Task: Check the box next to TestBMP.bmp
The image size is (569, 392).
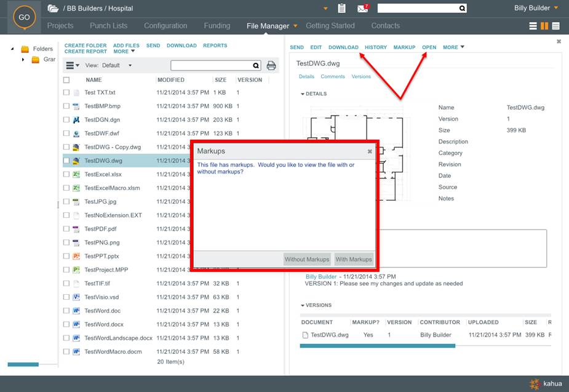Action: pos(66,106)
